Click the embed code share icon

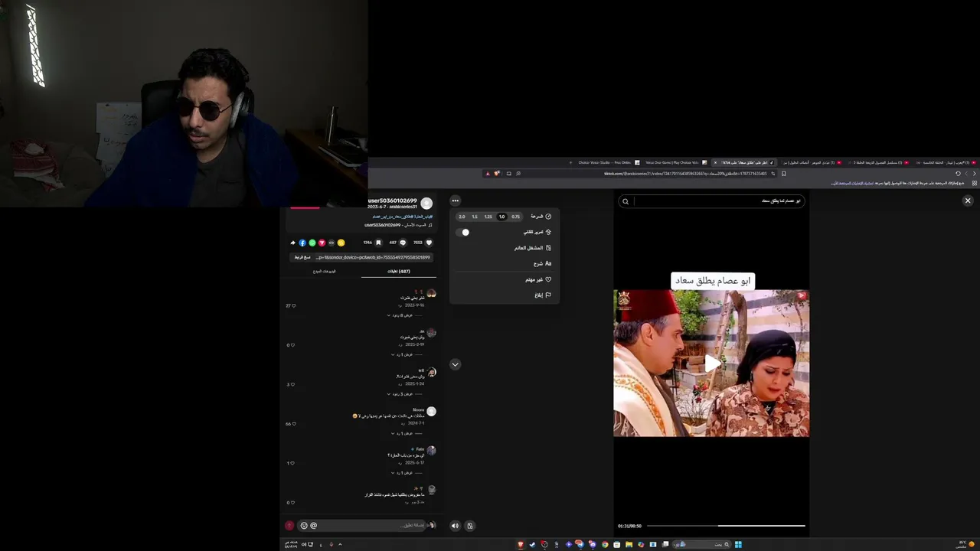pyautogui.click(x=332, y=243)
